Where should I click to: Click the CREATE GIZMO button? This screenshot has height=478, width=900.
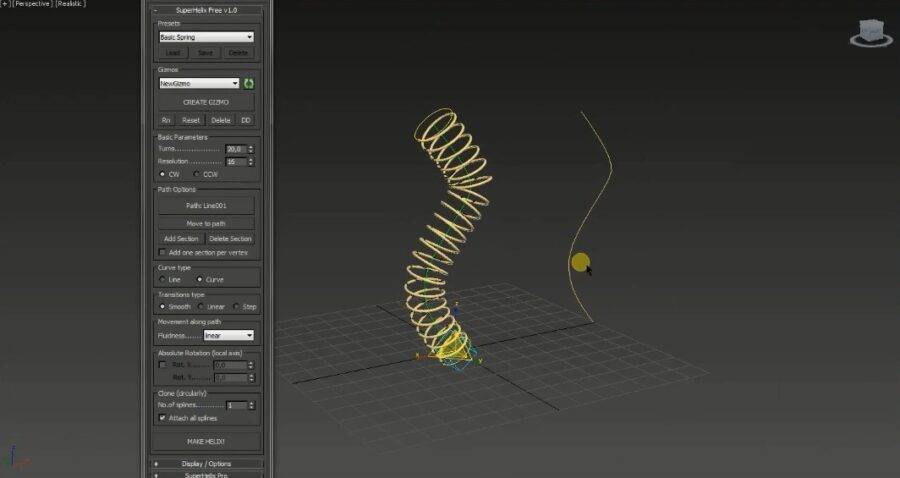click(206, 102)
